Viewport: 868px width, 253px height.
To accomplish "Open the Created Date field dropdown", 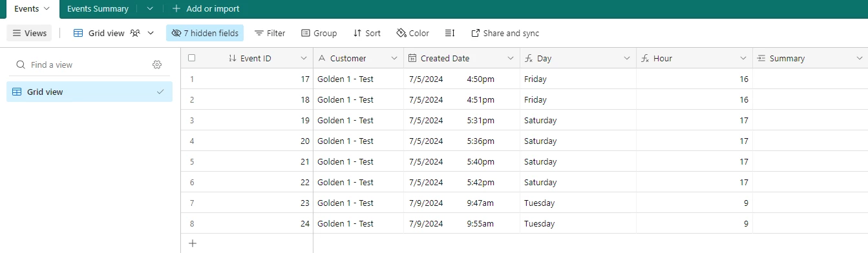I will pyautogui.click(x=511, y=58).
